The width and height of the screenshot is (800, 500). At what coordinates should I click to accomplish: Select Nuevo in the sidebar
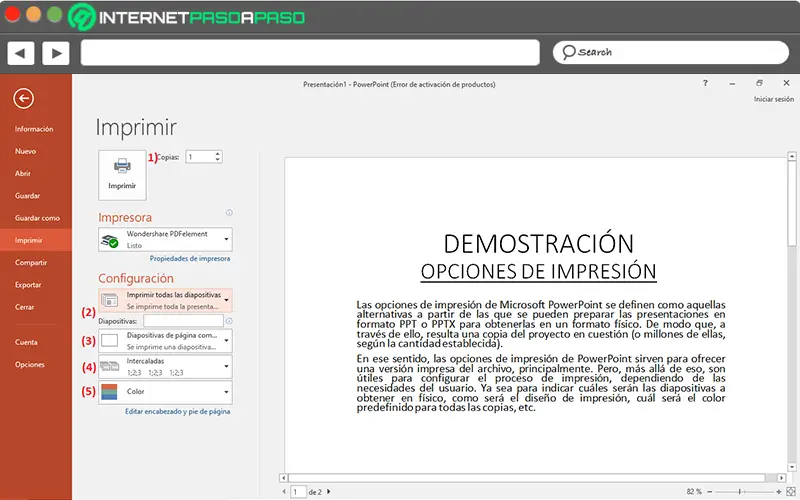[x=26, y=151]
